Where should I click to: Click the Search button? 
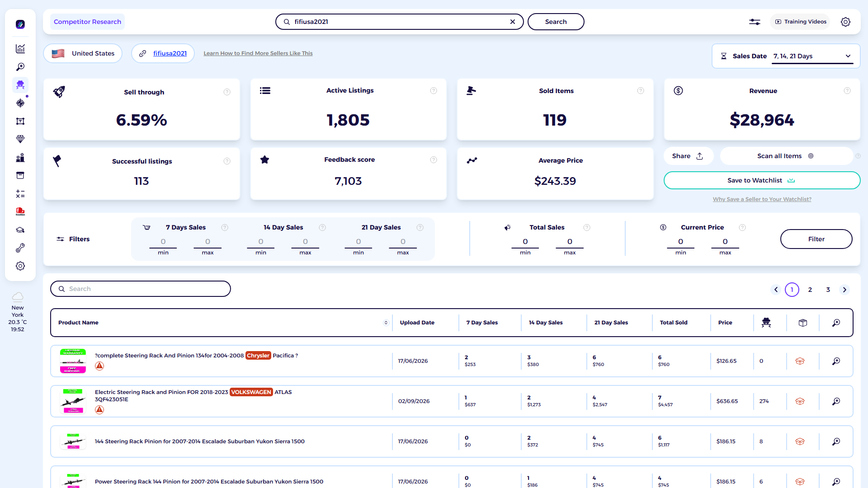556,22
